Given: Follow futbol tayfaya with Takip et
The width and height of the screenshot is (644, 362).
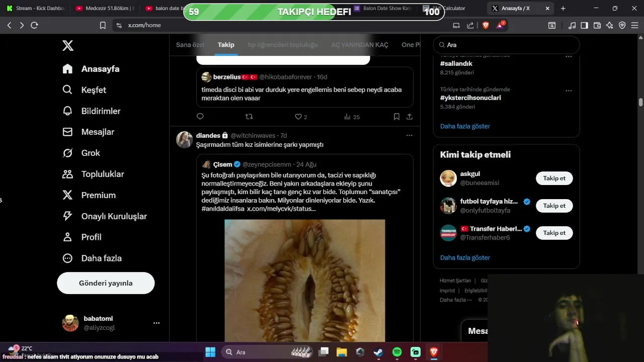Looking at the screenshot, I should pos(554,206).
